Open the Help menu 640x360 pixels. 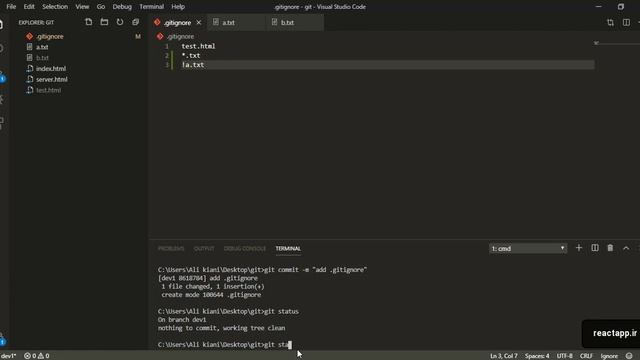pos(178,7)
